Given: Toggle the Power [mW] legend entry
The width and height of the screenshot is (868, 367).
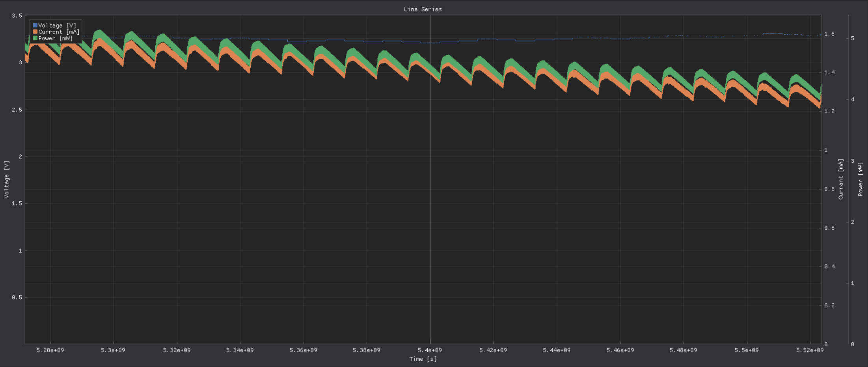Looking at the screenshot, I should 53,38.
